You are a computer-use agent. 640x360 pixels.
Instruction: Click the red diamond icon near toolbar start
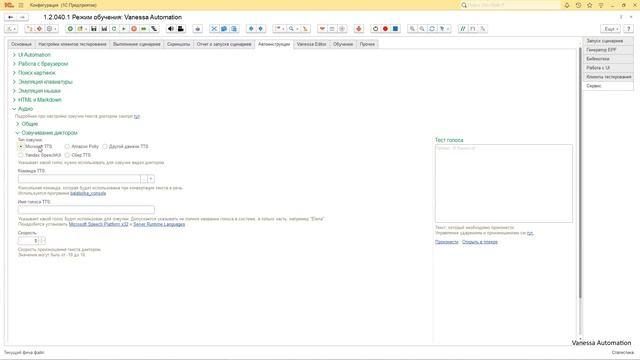point(40,29)
